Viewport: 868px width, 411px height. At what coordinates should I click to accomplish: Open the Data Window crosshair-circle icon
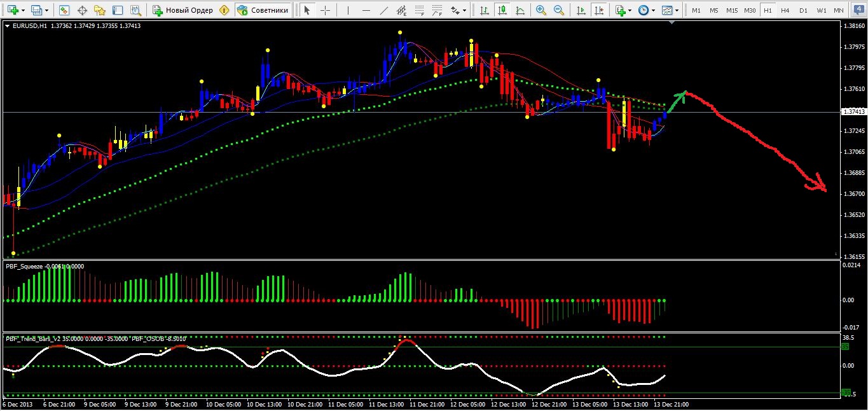coord(82,10)
